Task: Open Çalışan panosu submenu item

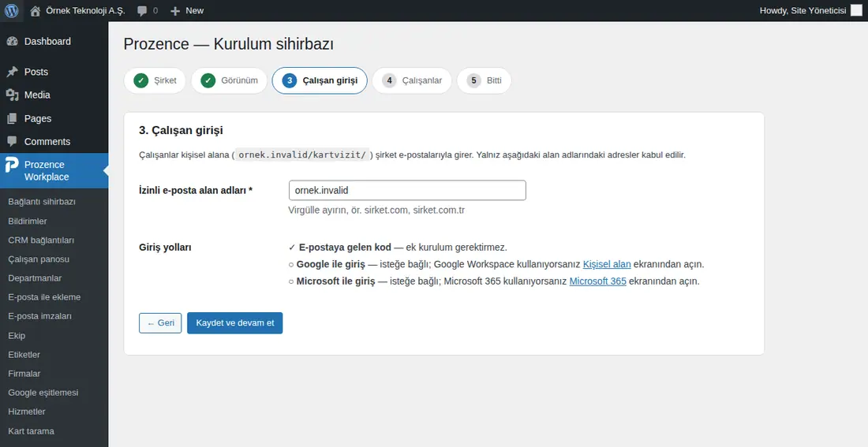Action: pyautogui.click(x=39, y=259)
